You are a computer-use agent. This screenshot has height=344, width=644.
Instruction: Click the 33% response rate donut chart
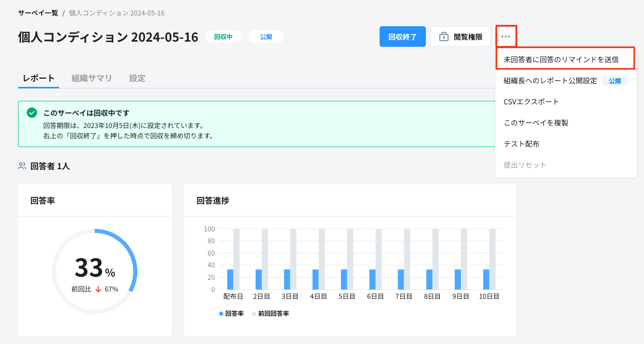(x=95, y=271)
